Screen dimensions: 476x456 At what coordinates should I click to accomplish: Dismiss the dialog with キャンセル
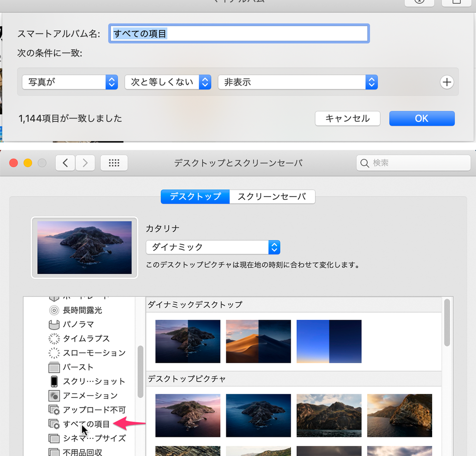tap(347, 118)
